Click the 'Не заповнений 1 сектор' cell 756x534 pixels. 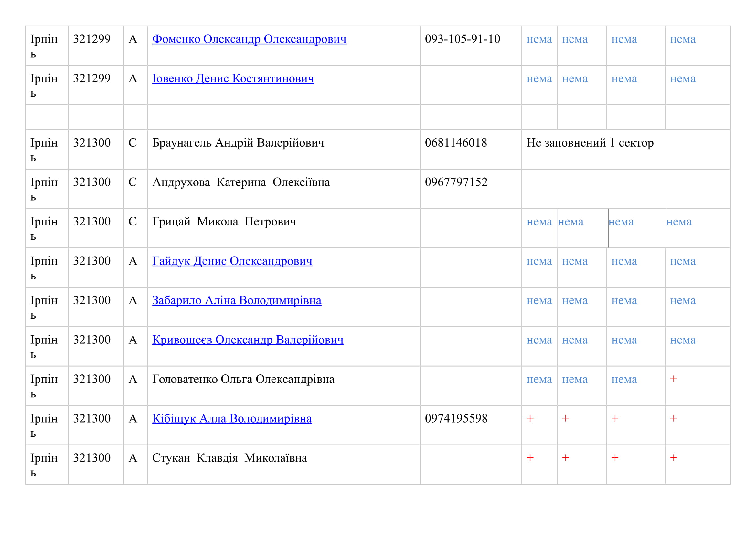(x=590, y=143)
